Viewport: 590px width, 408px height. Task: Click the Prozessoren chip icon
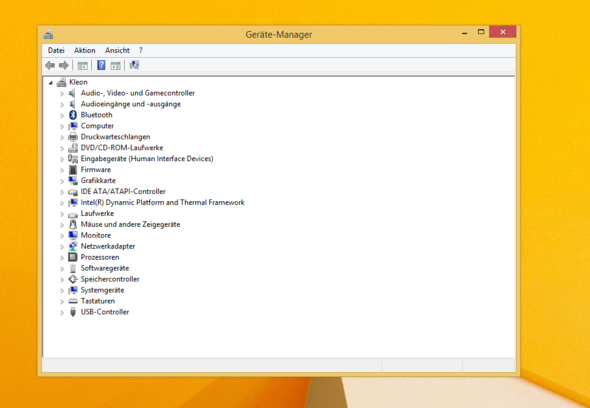[x=73, y=257]
